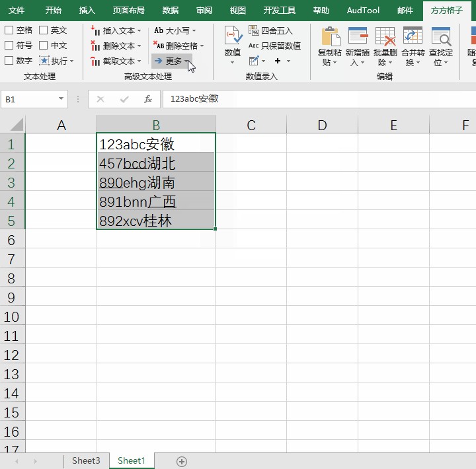The image size is (476, 469).
Task: Switch to the AudTool ribbon tab
Action: pos(363,11)
